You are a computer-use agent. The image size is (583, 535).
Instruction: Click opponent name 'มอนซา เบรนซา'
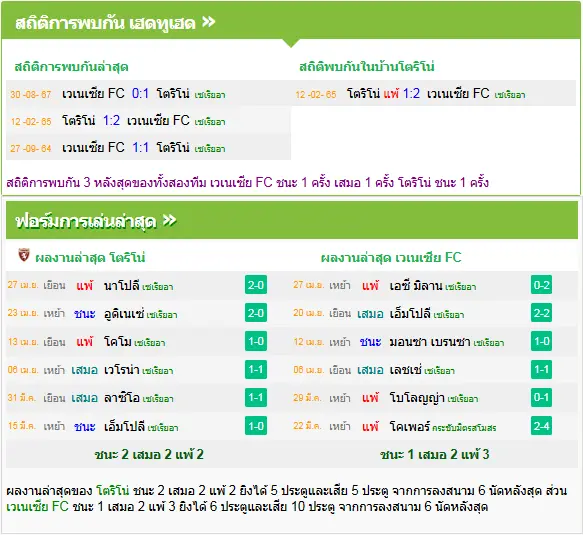pos(430,342)
